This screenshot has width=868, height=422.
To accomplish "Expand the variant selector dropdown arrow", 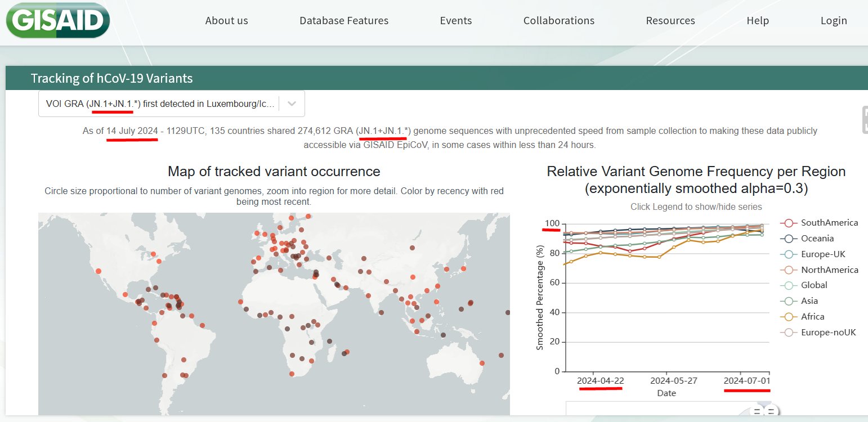I will pyautogui.click(x=291, y=104).
